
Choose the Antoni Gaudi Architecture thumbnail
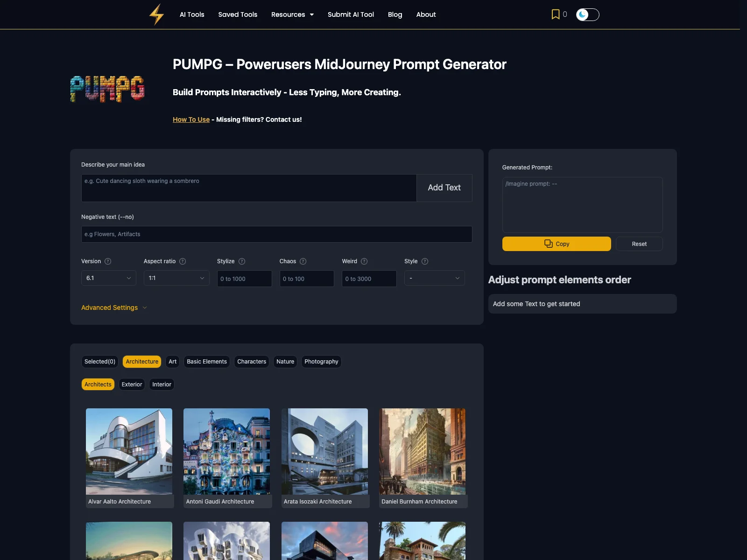tap(226, 451)
